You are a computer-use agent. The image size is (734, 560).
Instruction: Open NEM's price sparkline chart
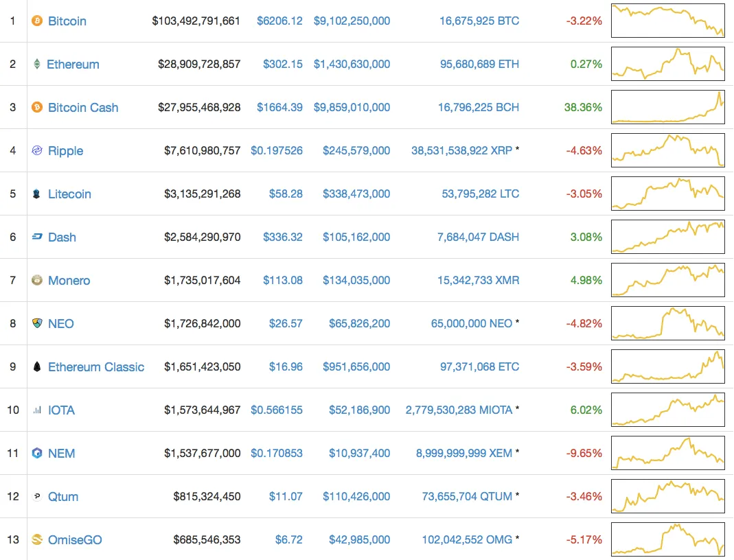[x=668, y=453]
